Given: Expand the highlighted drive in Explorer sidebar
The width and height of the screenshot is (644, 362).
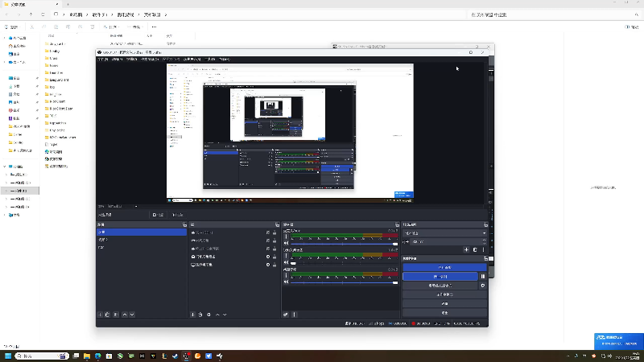Looking at the screenshot, I should coord(6,191).
